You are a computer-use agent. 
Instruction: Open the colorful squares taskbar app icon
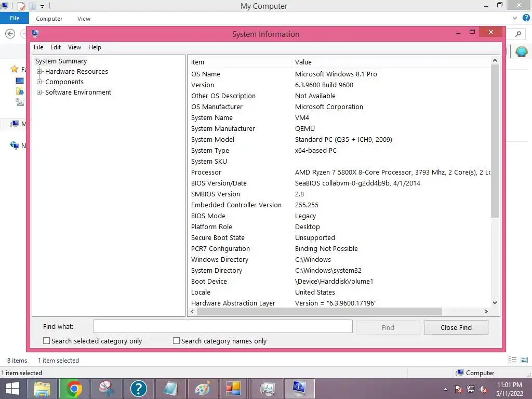click(x=233, y=389)
